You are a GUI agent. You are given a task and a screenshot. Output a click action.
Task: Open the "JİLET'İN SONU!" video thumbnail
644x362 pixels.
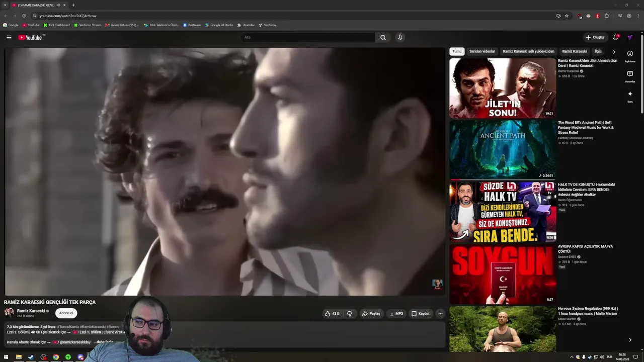coord(503,88)
